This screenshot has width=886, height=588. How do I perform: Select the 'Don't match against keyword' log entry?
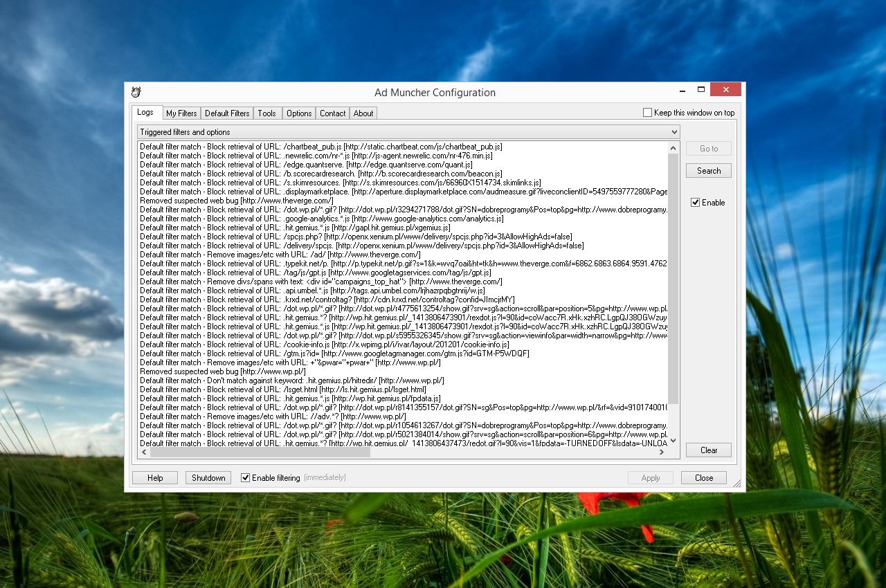click(x=292, y=380)
